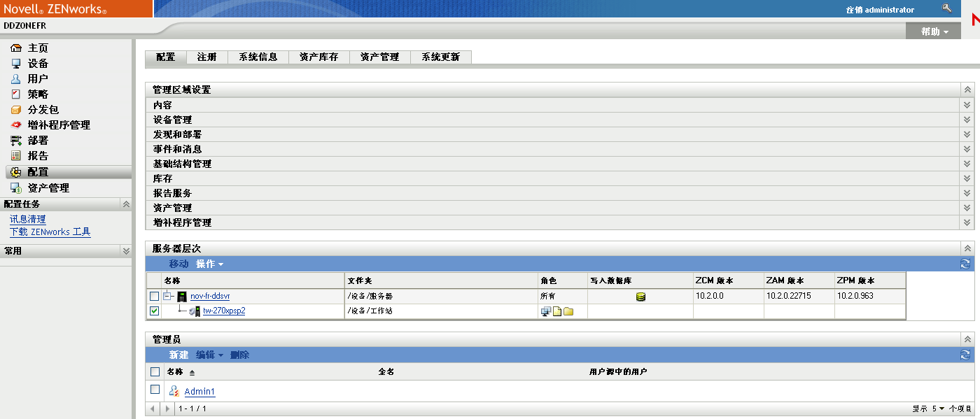Refresh the 服务器层次 server hierarchy list
The height and width of the screenshot is (419, 980).
[965, 264]
